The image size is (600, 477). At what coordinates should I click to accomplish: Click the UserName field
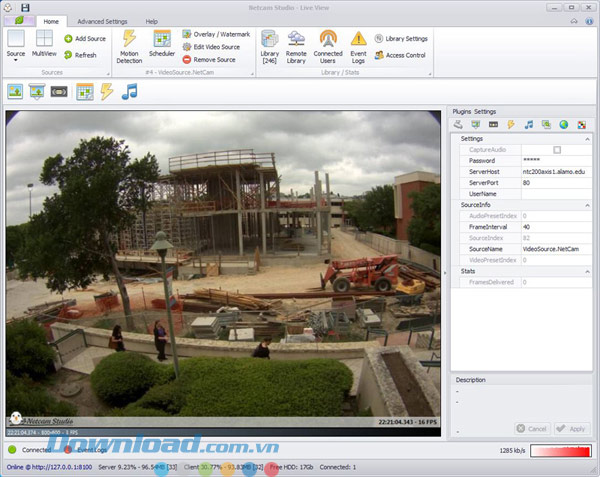[556, 194]
